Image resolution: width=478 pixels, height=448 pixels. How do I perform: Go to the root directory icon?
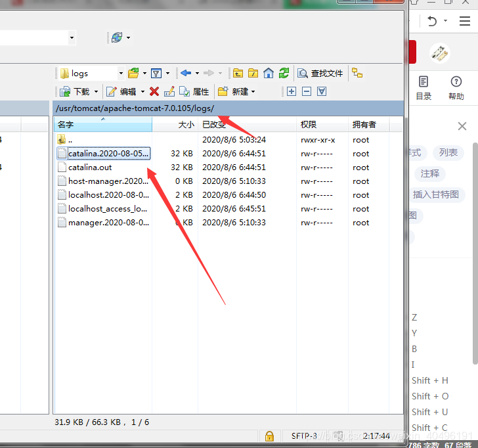(253, 73)
